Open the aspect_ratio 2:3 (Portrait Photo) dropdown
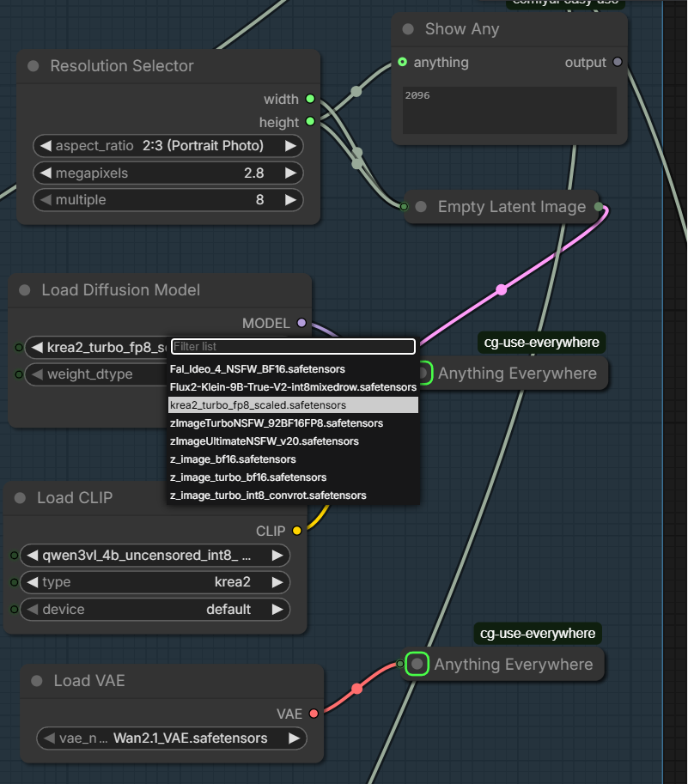Image resolution: width=688 pixels, height=784 pixels. click(168, 145)
